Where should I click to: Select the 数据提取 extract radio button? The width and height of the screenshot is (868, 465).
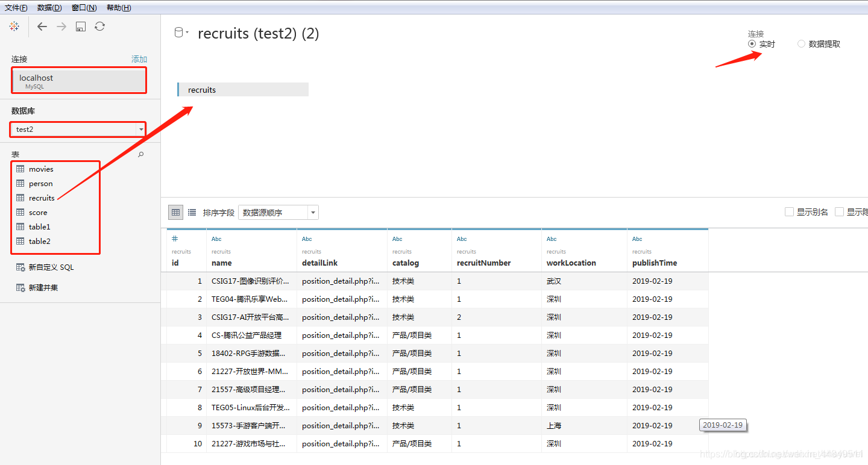[x=801, y=44]
